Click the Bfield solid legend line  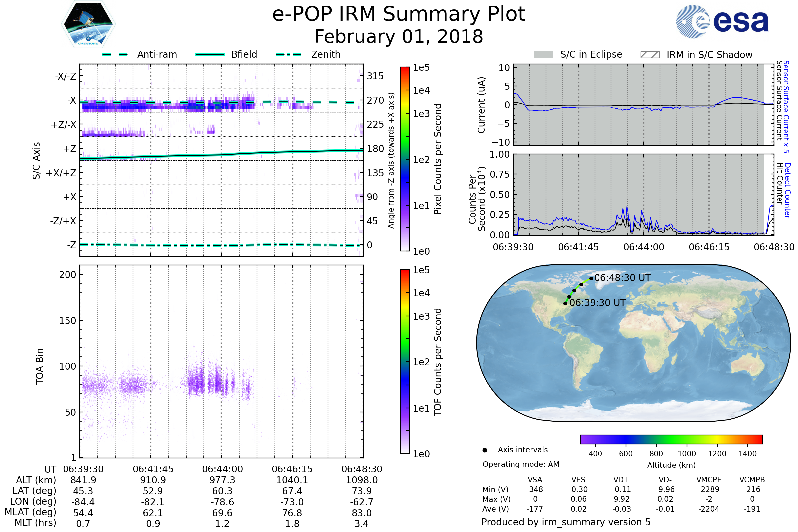pos(210,54)
